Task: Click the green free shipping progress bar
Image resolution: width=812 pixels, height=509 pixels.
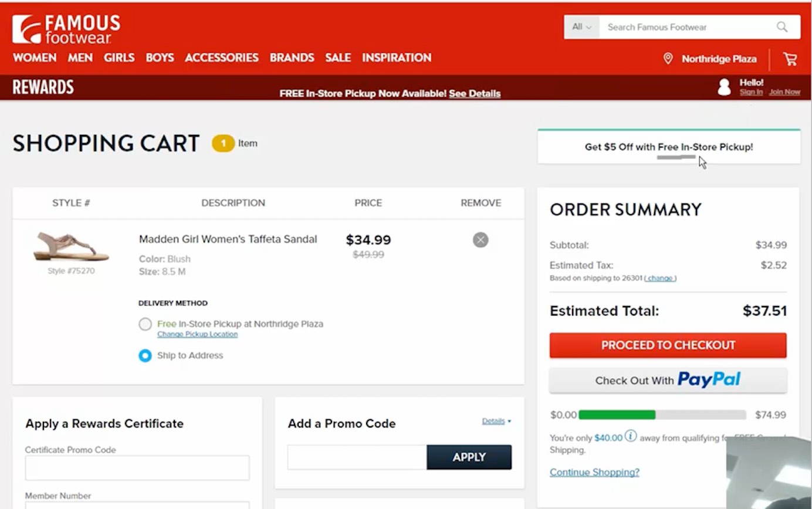Action: pyautogui.click(x=616, y=415)
